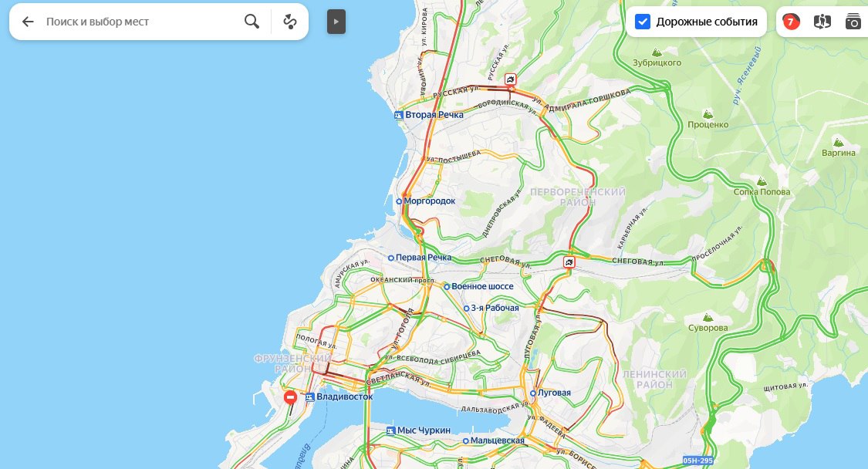
Task: Select the Моргородок stop marker
Action: (399, 201)
